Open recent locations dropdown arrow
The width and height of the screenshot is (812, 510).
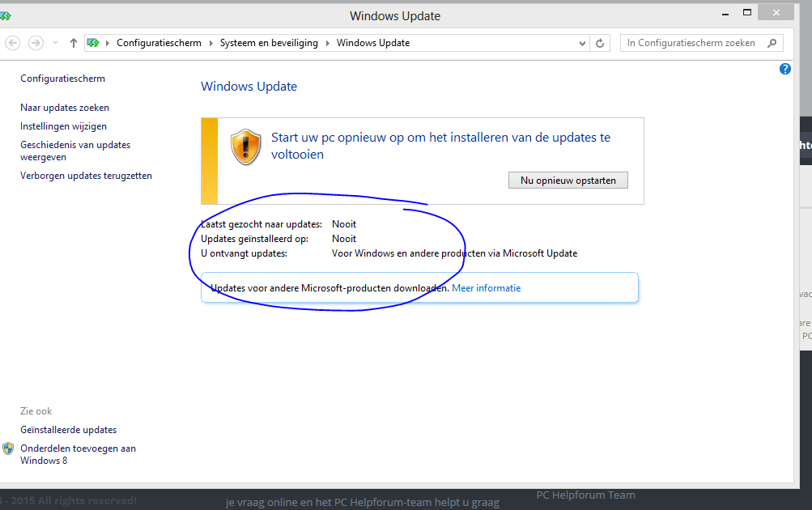[x=55, y=43]
